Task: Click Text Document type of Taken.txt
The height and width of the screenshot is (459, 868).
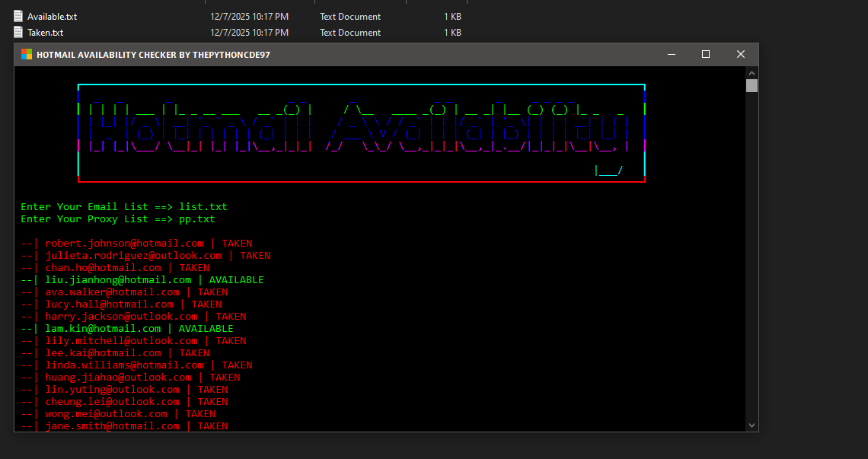Action: (x=349, y=33)
